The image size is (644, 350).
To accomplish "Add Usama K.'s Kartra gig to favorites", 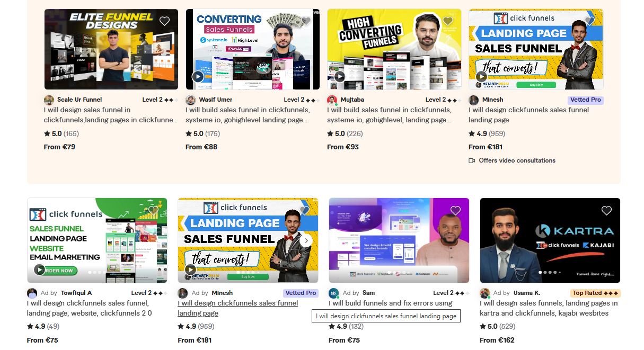I will (x=606, y=211).
